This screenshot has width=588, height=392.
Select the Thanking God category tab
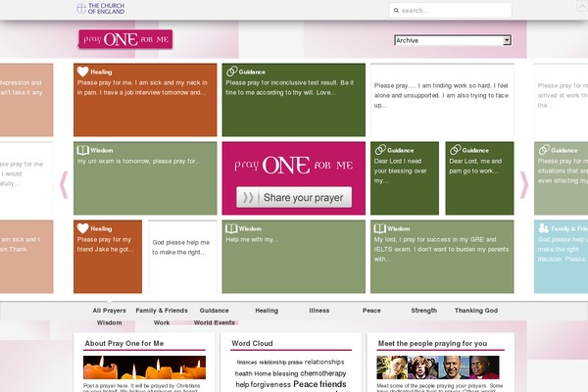point(476,311)
